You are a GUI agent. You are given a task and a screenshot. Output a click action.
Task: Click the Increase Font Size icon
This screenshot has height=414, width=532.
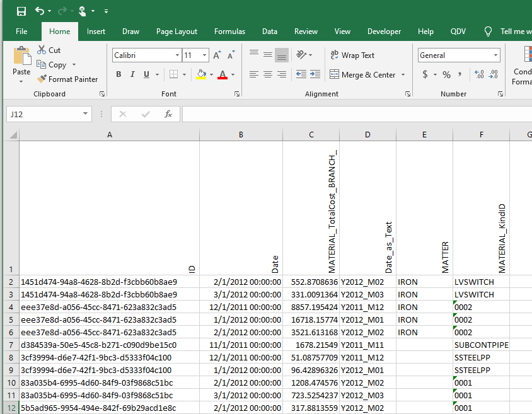216,55
